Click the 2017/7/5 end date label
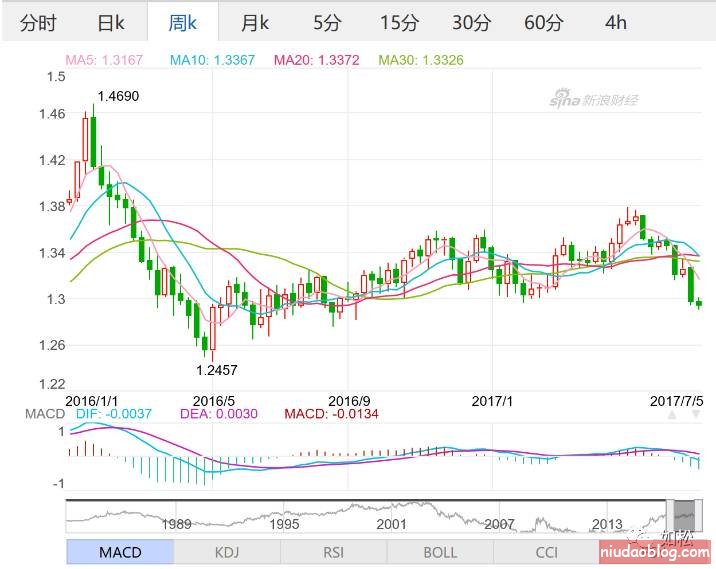Screen dimensions: 716x569 pyautogui.click(x=677, y=401)
